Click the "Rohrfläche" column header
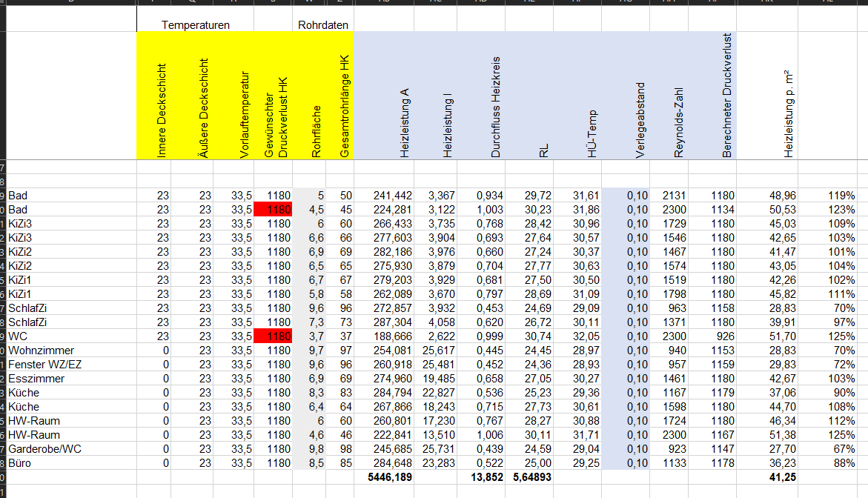Viewport: 868px width, 498px height. click(309, 96)
